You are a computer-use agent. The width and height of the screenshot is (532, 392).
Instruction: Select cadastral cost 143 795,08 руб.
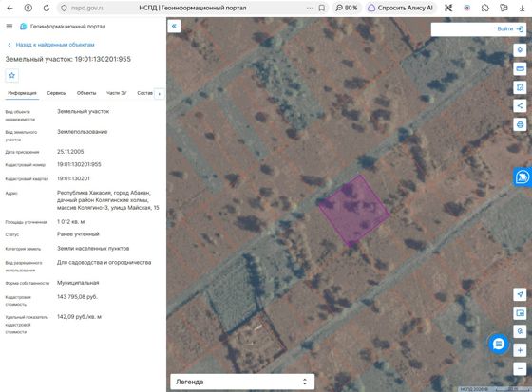coord(77,297)
